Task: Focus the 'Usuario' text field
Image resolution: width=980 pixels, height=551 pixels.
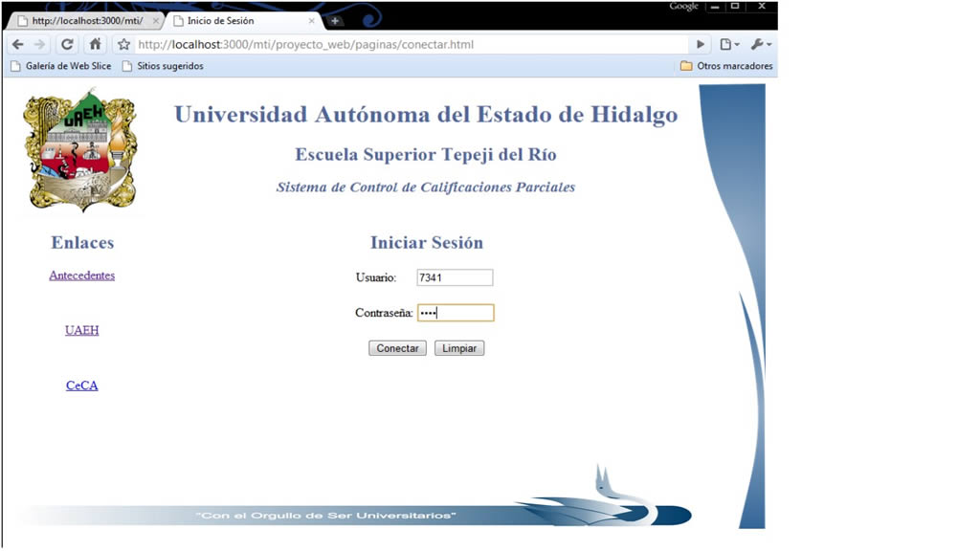Action: [455, 277]
